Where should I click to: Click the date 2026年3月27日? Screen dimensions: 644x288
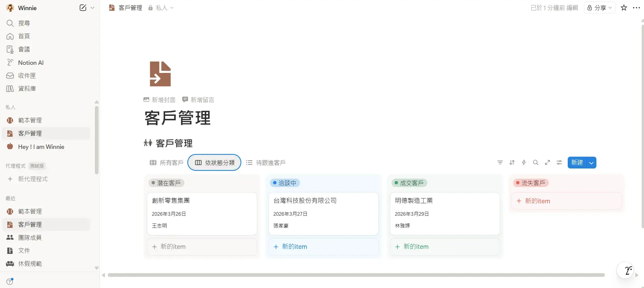290,214
